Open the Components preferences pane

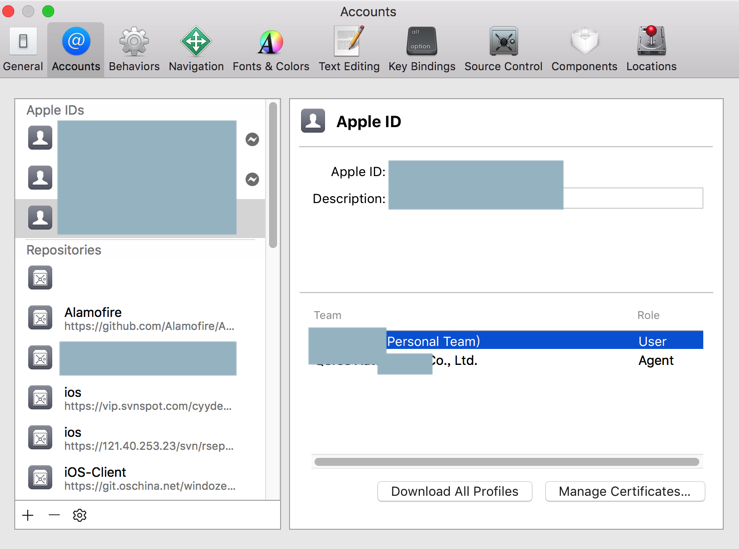pyautogui.click(x=584, y=49)
